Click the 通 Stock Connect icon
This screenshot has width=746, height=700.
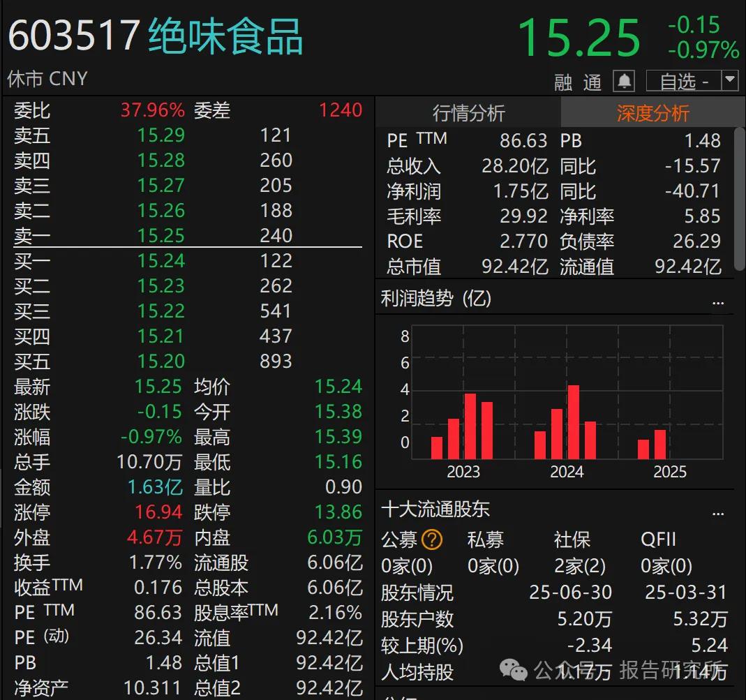coord(592,82)
